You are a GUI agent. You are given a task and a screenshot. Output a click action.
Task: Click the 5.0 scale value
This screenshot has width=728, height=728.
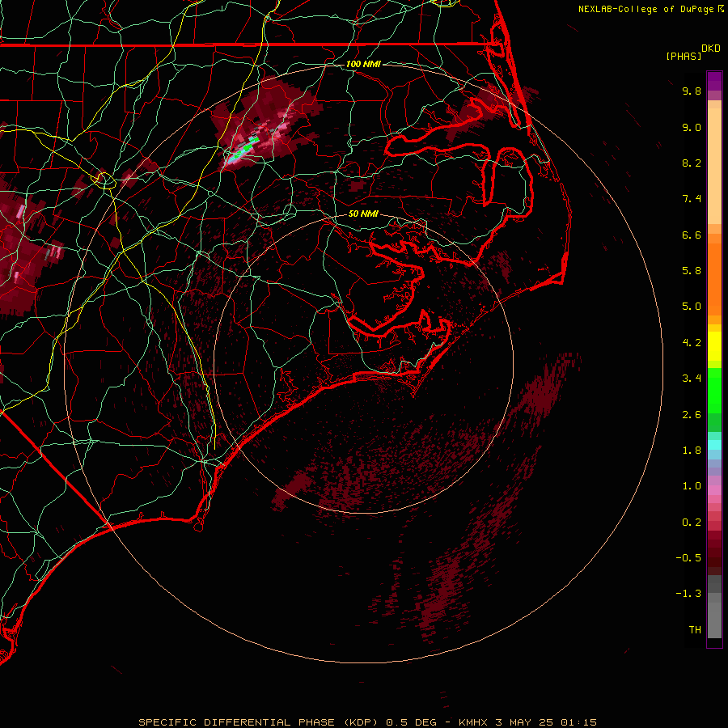692,307
